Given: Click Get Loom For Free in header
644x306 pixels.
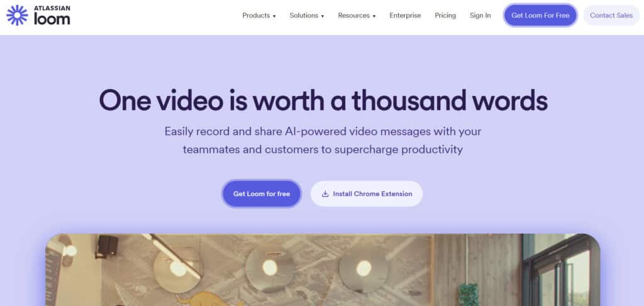Looking at the screenshot, I should click(x=540, y=16).
